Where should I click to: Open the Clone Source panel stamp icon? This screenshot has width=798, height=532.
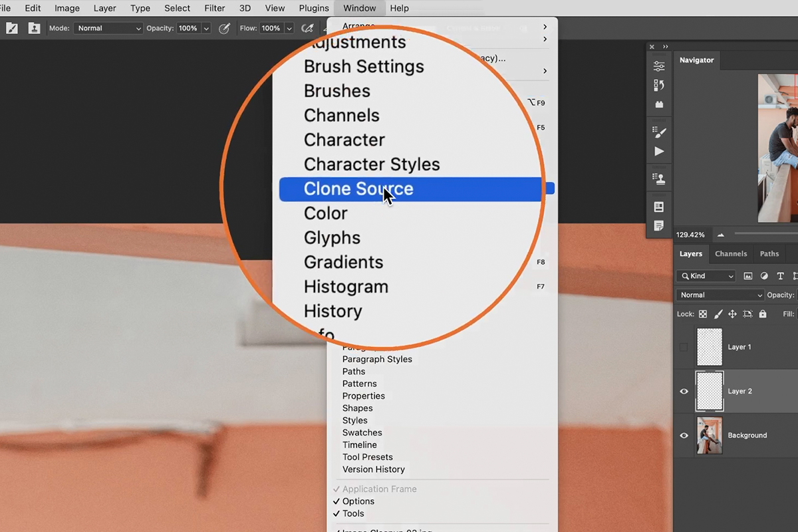659,178
